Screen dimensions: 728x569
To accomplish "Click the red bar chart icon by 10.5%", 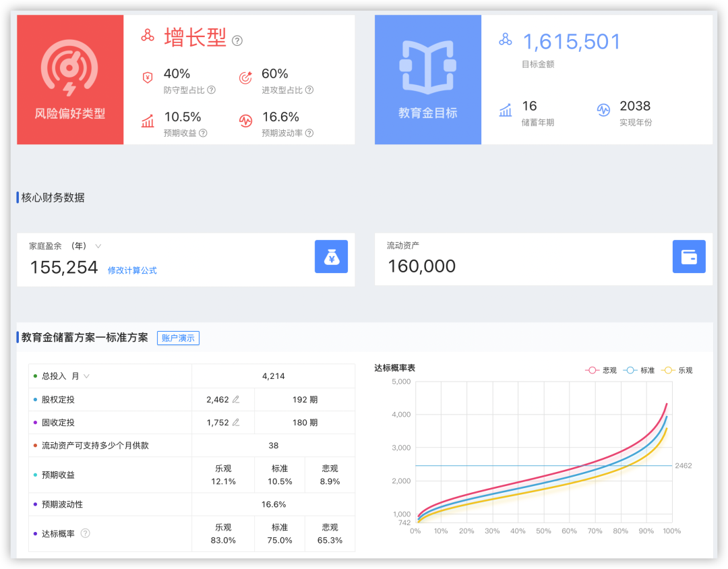I will click(x=148, y=121).
